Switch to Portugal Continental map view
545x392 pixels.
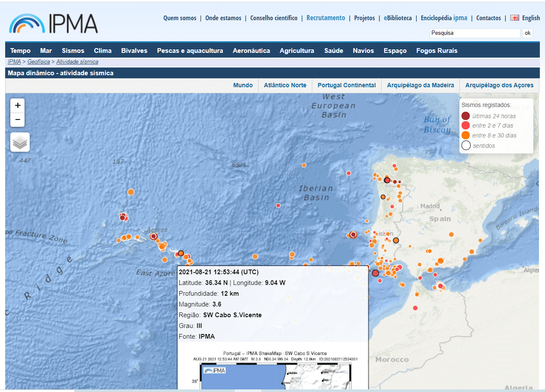pos(346,85)
